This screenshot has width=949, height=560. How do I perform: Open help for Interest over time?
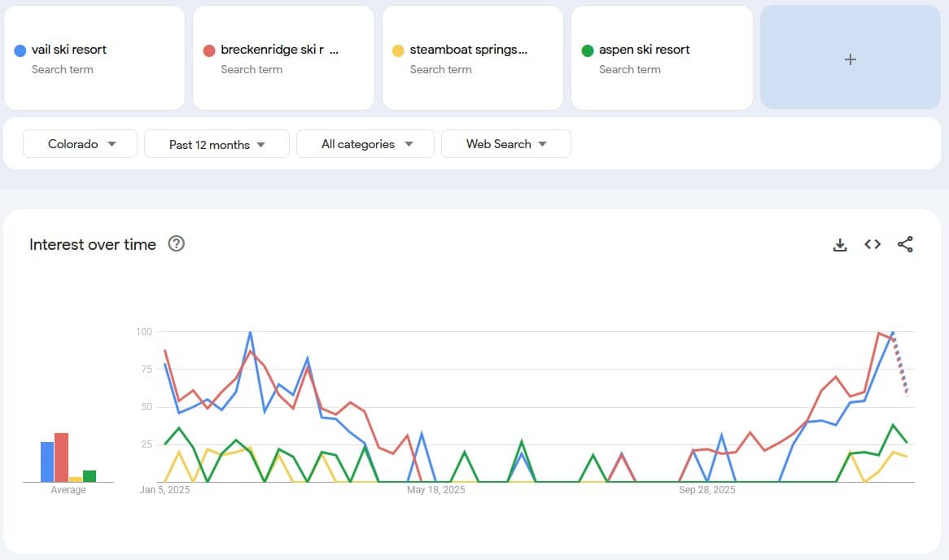(176, 243)
